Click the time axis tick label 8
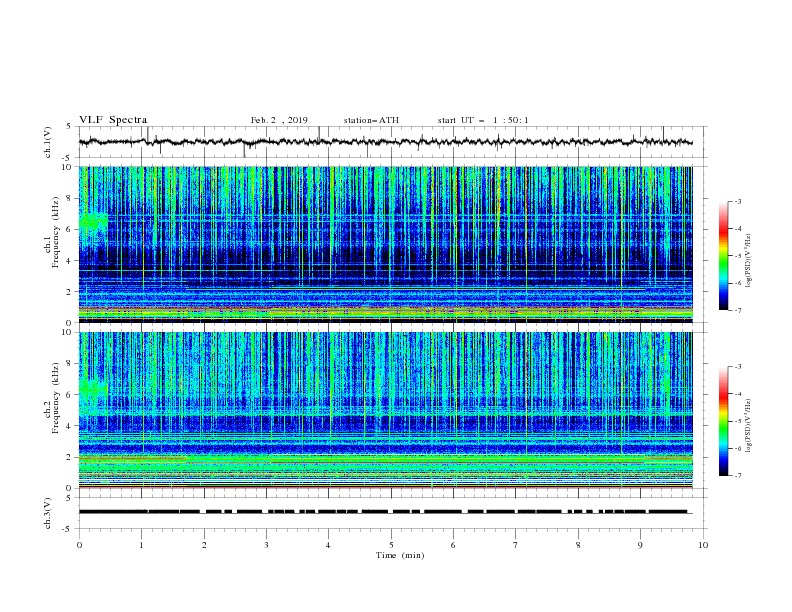 (x=578, y=545)
